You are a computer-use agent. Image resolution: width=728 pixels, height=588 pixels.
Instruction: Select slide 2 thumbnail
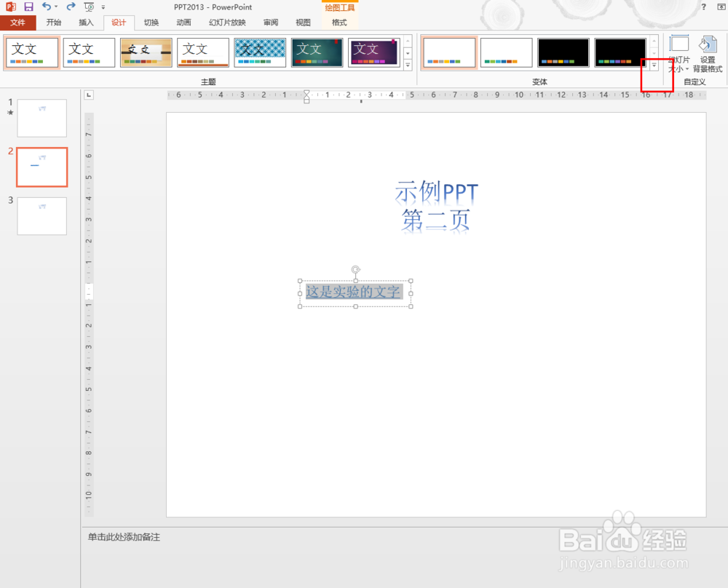tap(41, 167)
